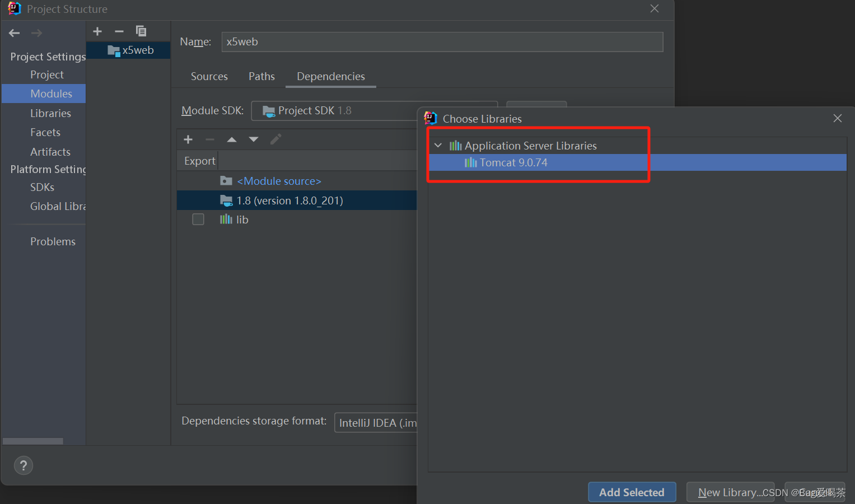The height and width of the screenshot is (504, 855).
Task: Switch to the Sources tab
Action: coord(209,77)
